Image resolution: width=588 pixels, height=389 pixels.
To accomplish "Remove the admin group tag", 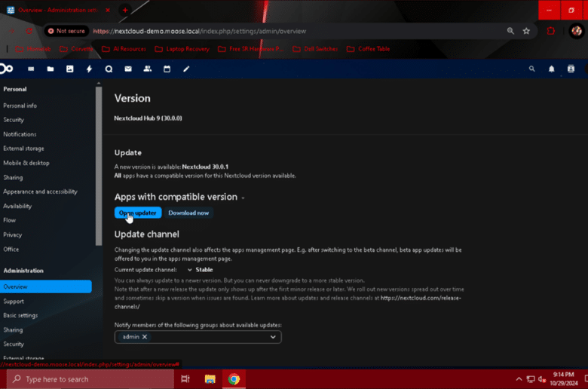I will point(145,337).
